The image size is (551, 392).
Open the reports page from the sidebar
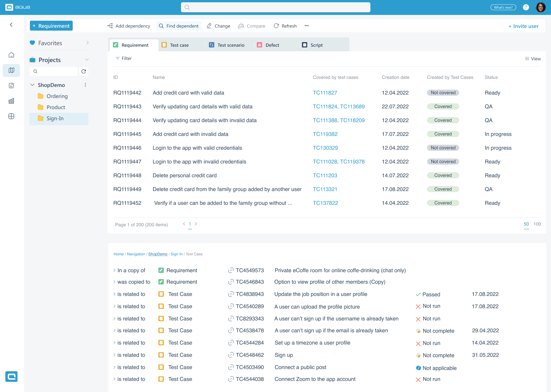11,85
